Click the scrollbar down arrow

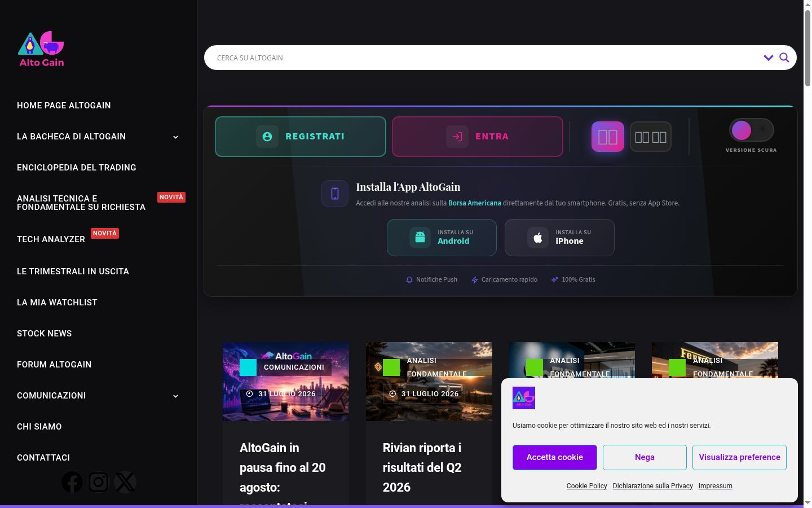coord(807,502)
